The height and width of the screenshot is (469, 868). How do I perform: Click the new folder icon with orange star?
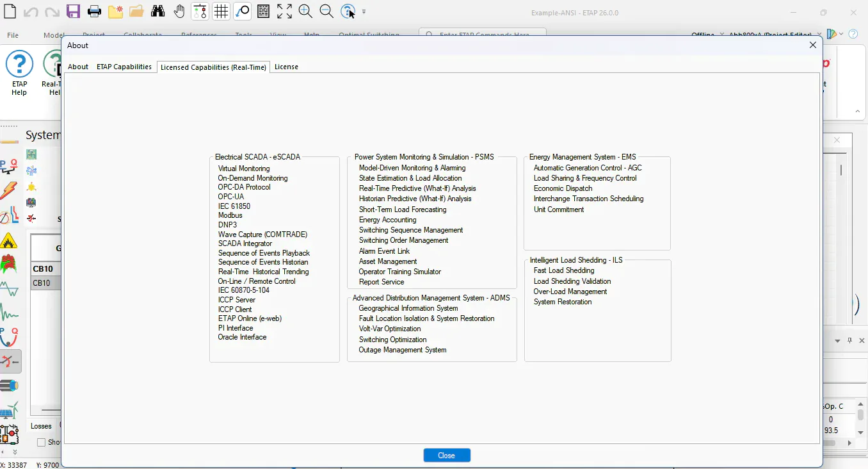(x=115, y=12)
